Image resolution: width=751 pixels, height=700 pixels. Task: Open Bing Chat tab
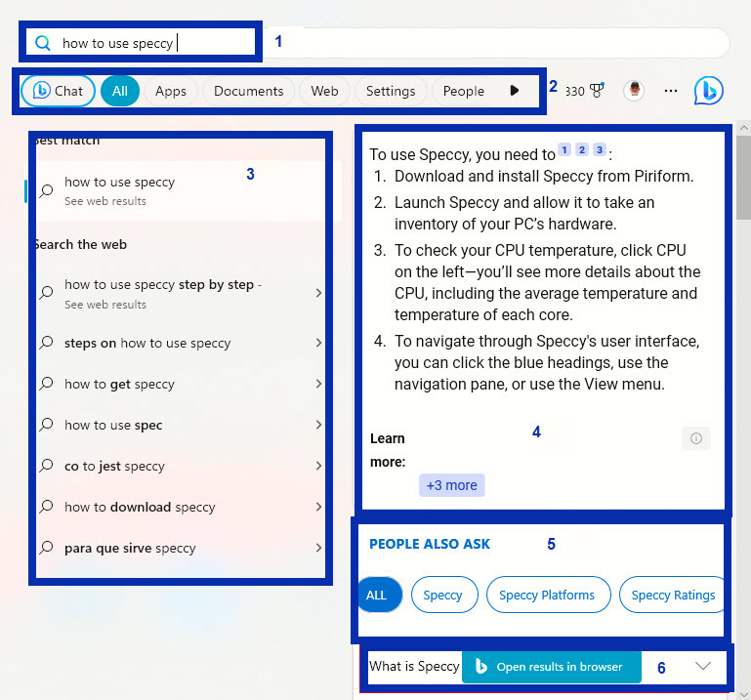click(x=58, y=91)
